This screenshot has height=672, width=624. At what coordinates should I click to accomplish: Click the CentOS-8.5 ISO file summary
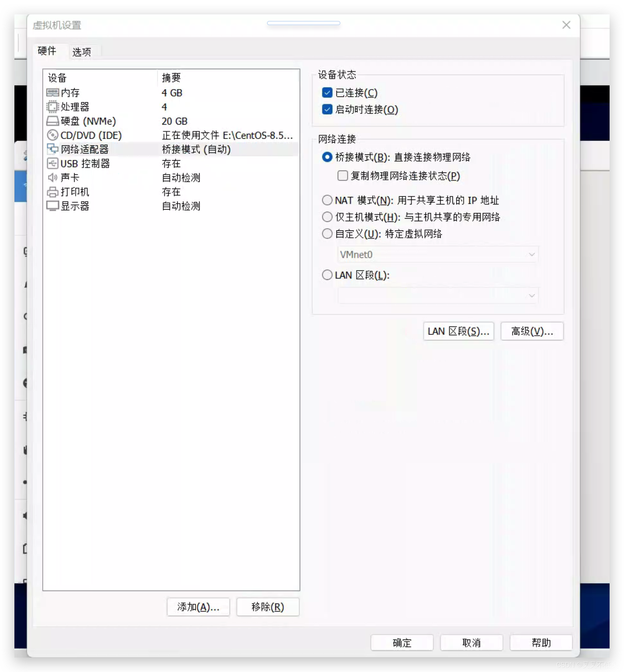click(x=227, y=135)
